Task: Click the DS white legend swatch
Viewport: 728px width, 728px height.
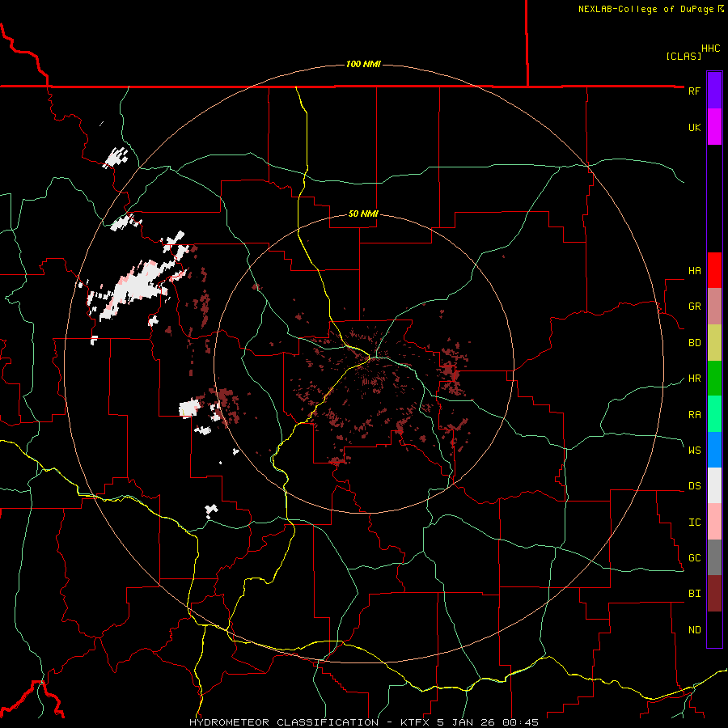Action: (714, 485)
